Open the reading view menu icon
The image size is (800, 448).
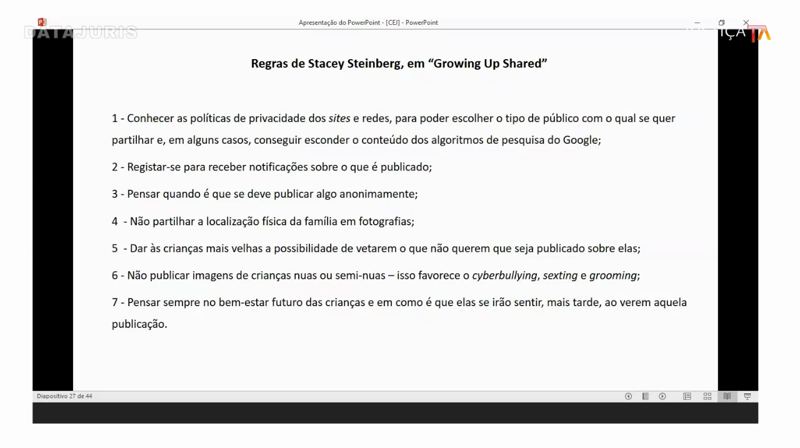click(645, 397)
